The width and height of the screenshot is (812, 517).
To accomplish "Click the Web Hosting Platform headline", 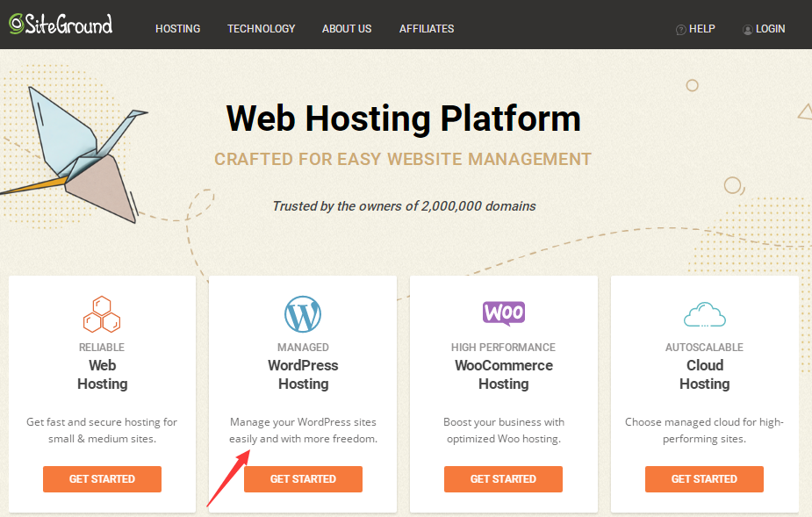I will [403, 118].
